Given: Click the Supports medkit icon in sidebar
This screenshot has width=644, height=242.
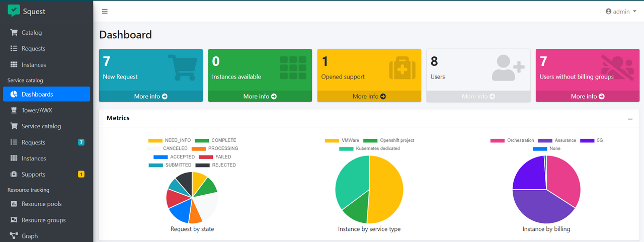Looking at the screenshot, I should pyautogui.click(x=14, y=175).
